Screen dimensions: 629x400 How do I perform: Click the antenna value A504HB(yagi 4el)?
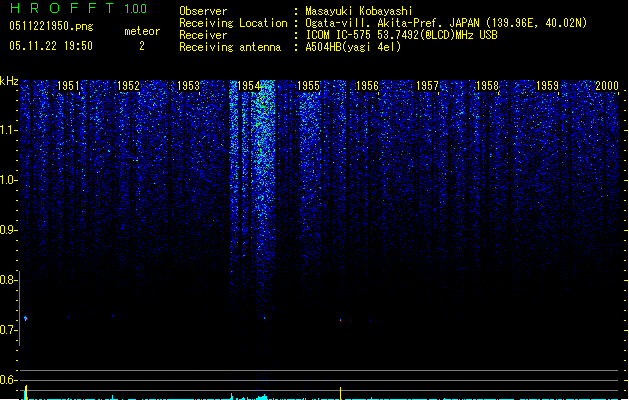pos(353,47)
